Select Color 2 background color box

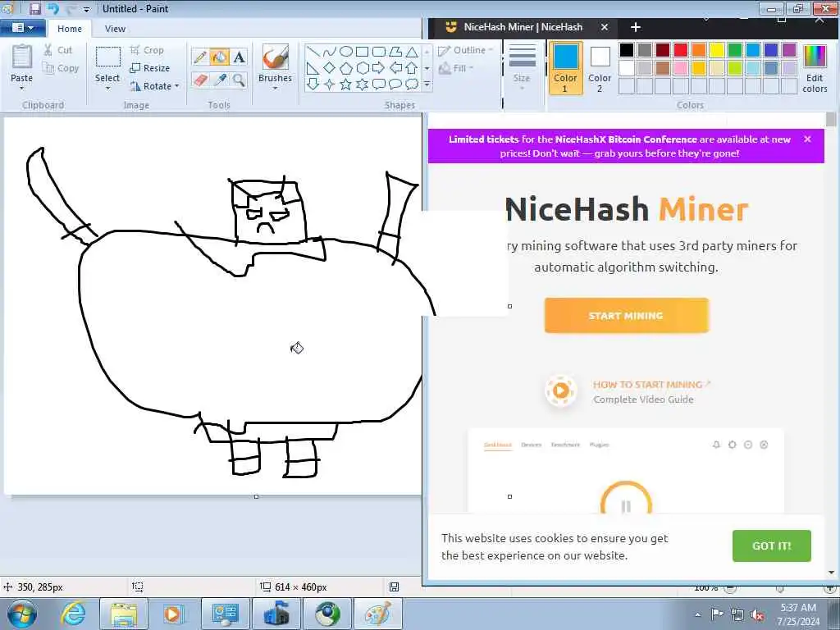(x=600, y=68)
